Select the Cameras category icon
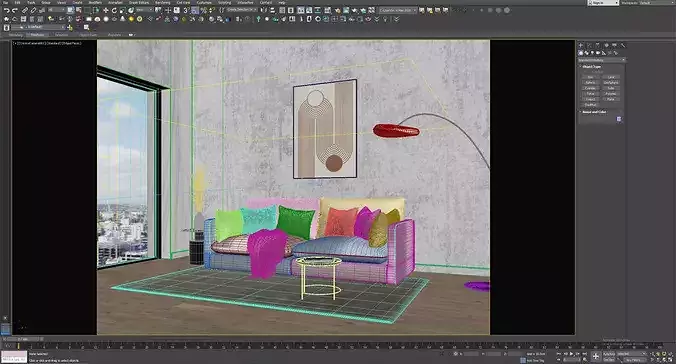 (598, 53)
